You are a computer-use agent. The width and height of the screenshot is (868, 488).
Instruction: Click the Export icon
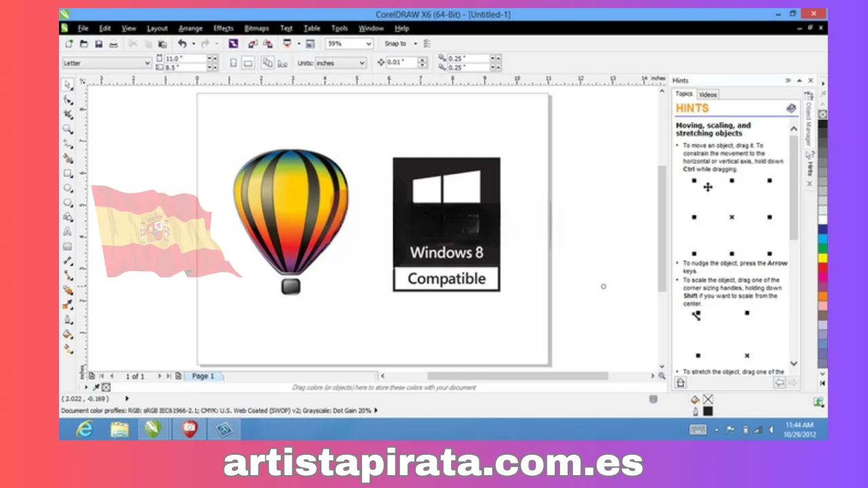[x=267, y=43]
